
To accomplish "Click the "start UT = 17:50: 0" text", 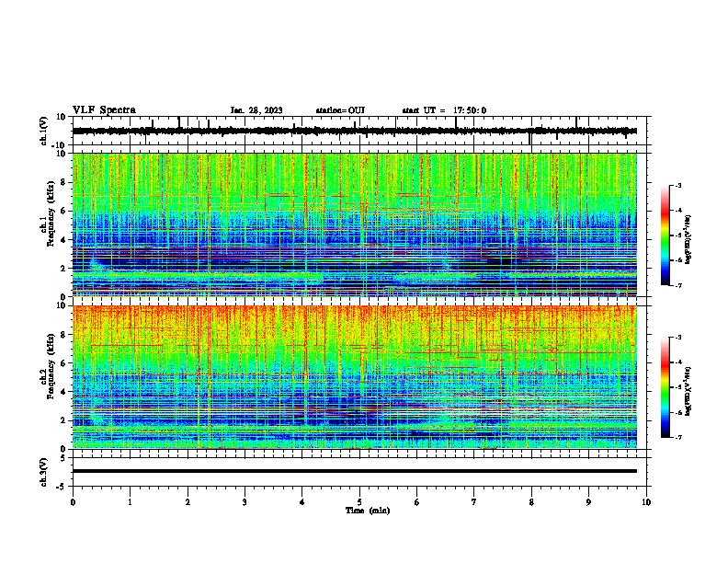I will [444, 110].
